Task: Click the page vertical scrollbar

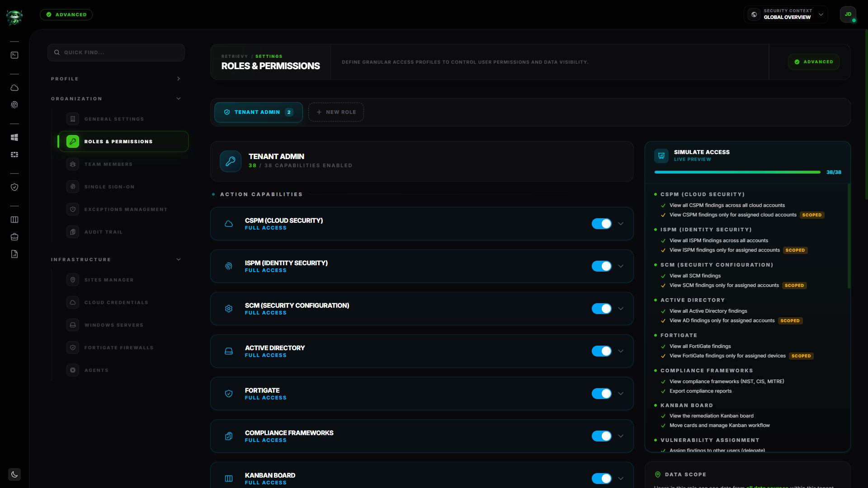Action: pyautogui.click(x=866, y=115)
